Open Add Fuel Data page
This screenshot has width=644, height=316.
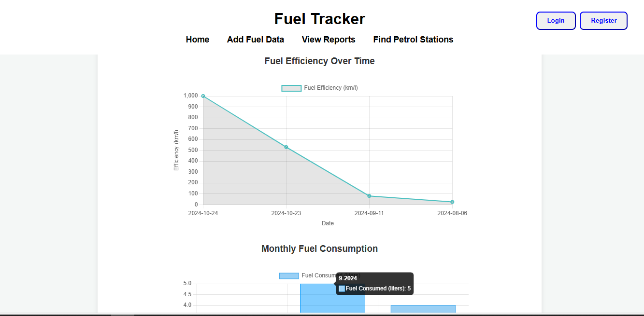point(256,40)
